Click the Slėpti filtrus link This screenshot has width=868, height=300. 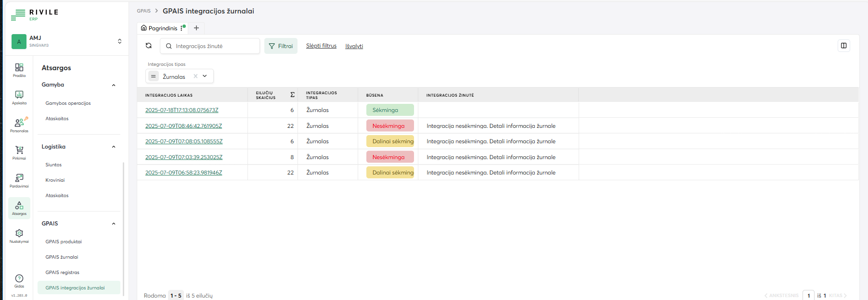pyautogui.click(x=321, y=46)
